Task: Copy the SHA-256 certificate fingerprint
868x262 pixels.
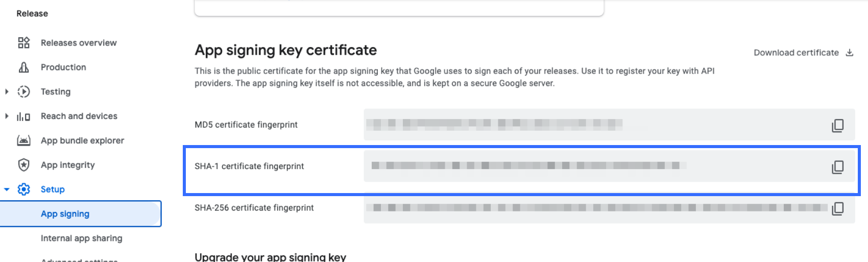Action: (837, 208)
